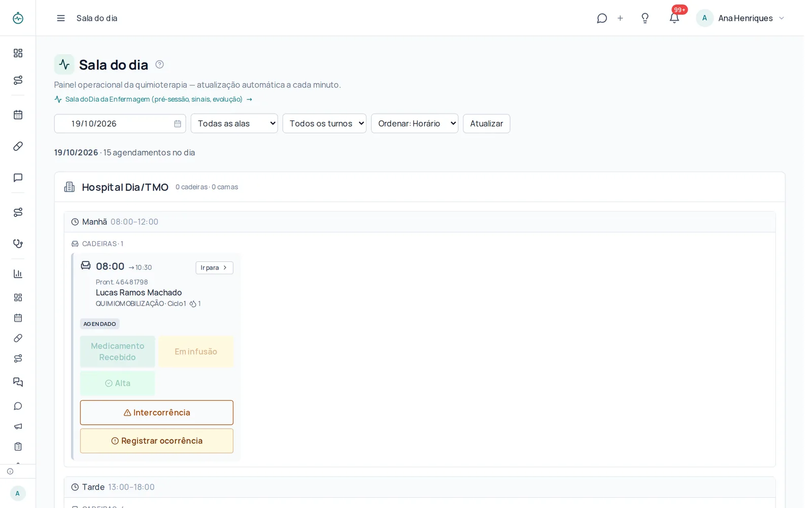Click the Intercorrência button
Screen dimensions: 812x508
157,412
